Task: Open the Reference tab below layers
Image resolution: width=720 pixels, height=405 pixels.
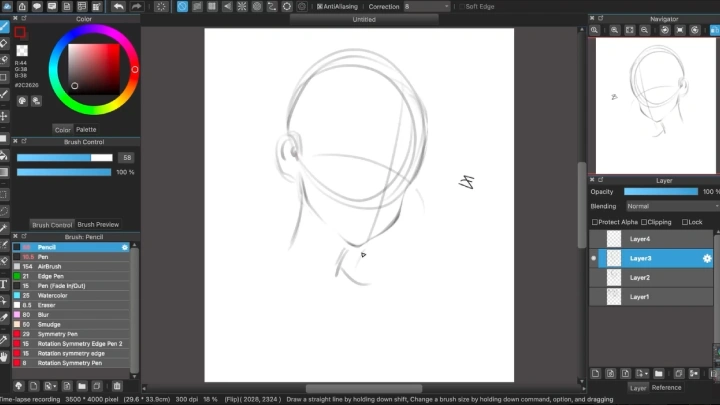Action: pos(666,387)
